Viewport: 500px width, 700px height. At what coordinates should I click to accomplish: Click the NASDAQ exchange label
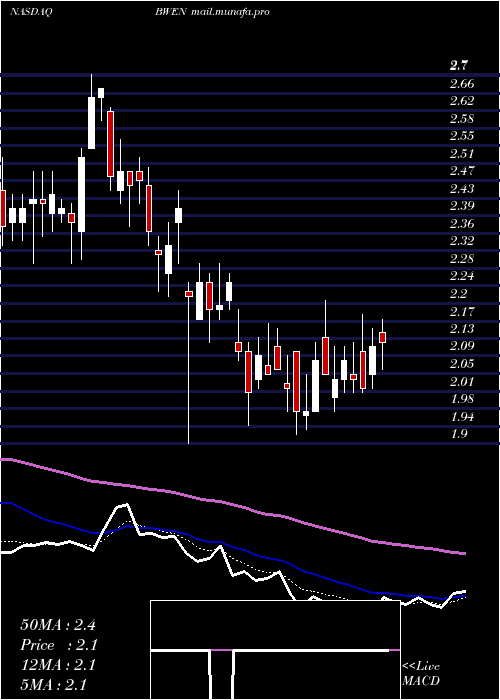click(x=31, y=12)
